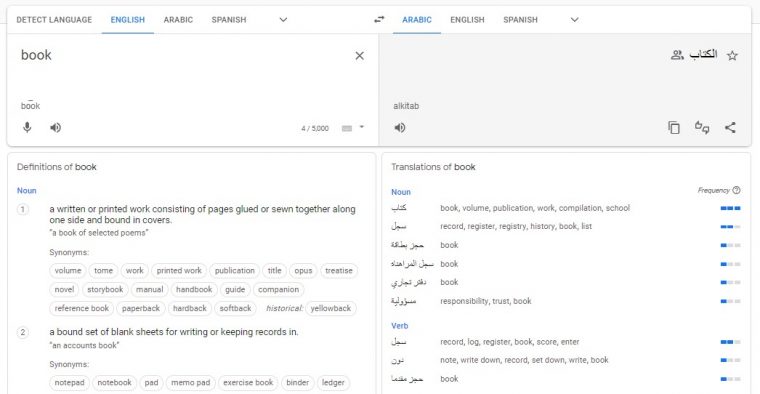Click synonym chip 'publication'
This screenshot has width=760, height=394.
coord(235,270)
